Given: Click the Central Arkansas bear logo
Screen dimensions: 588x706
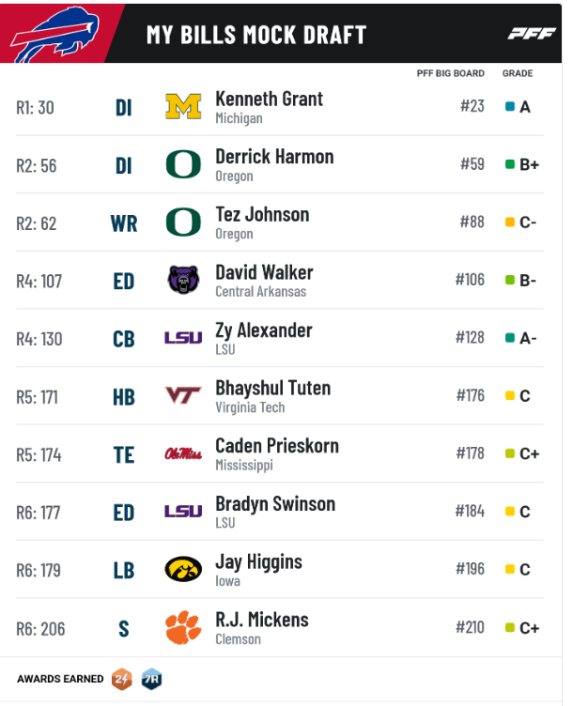Looking at the screenshot, I should (183, 280).
